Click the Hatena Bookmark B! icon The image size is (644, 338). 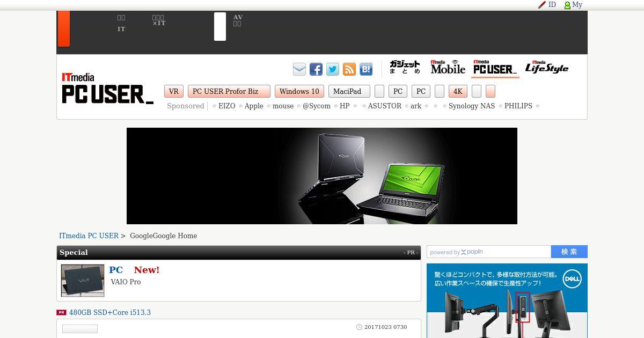pyautogui.click(x=366, y=69)
